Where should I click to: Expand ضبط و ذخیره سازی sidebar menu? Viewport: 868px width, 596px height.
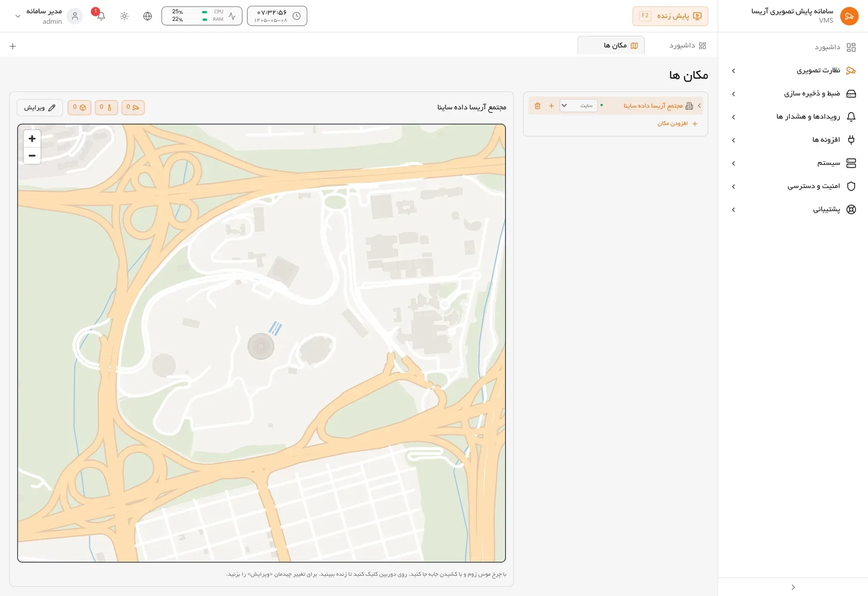tap(793, 94)
